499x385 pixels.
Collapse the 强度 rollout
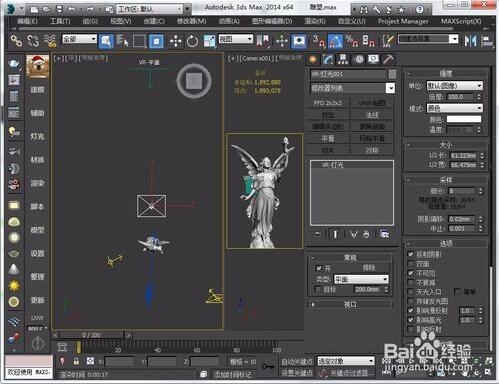click(446, 74)
